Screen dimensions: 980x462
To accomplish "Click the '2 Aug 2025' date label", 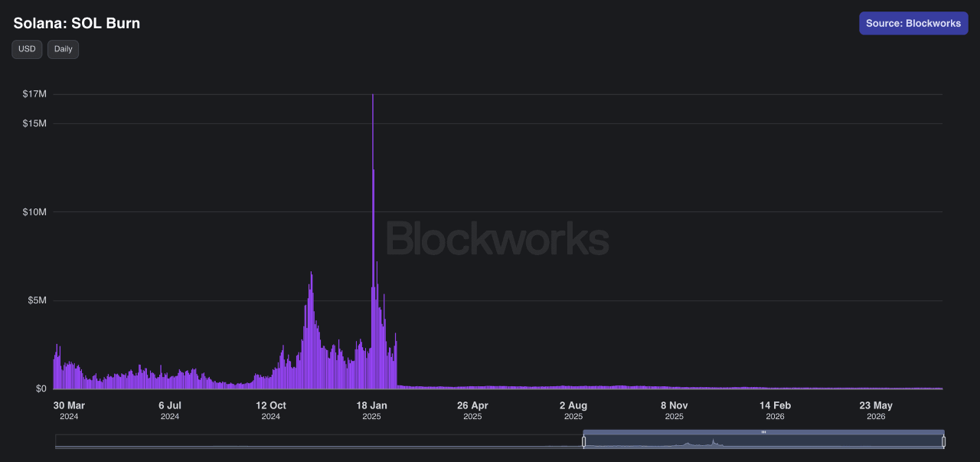I will 573,410.
